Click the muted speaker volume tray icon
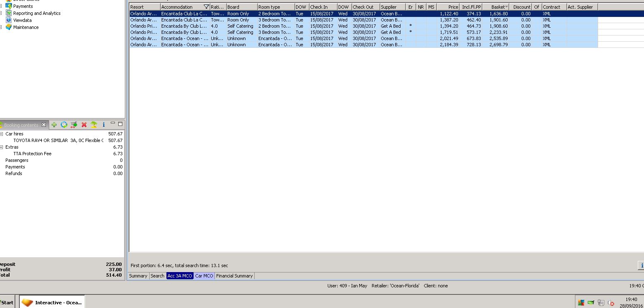The height and width of the screenshot is (308, 644). [611, 303]
